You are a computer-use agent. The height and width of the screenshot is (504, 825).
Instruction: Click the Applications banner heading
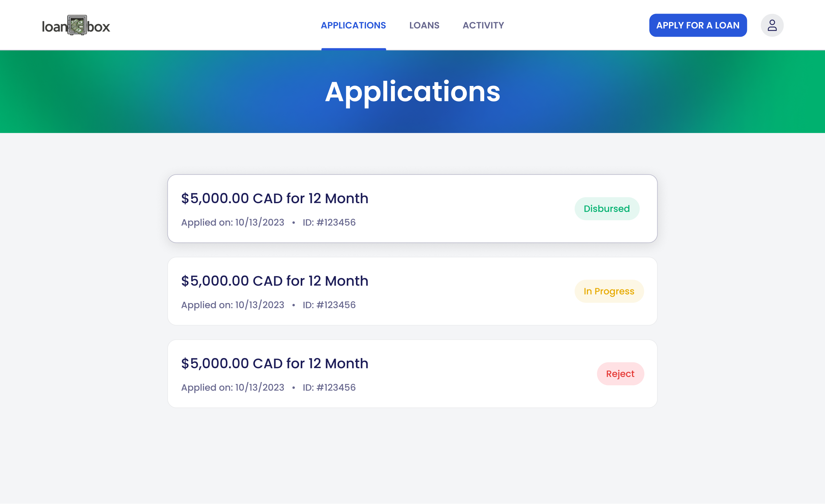[x=412, y=92]
